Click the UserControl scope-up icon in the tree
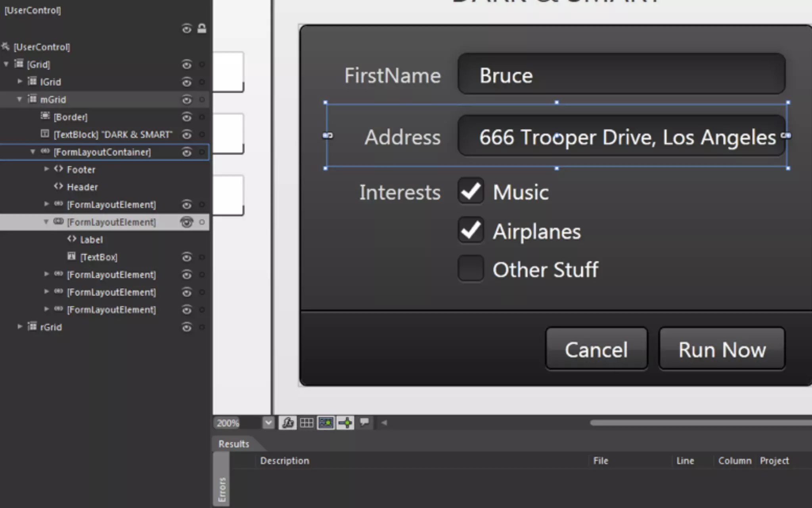Image resolution: width=812 pixels, height=508 pixels. coord(6,47)
